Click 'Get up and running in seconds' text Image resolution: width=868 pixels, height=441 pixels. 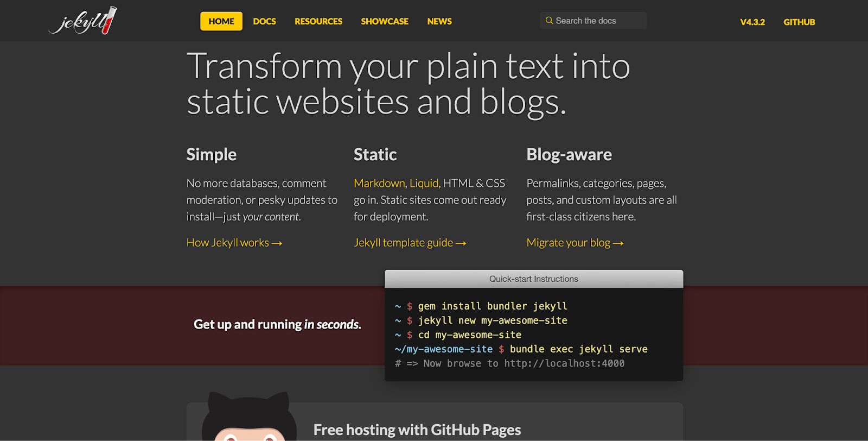pos(277,324)
